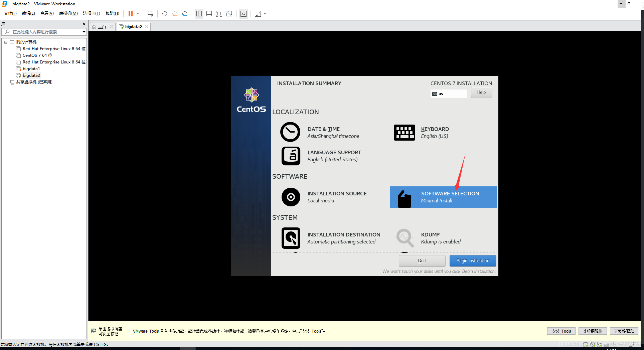The height and width of the screenshot is (350, 644).
Task: Click the Unity mode toolbar icon
Action: [x=229, y=14]
